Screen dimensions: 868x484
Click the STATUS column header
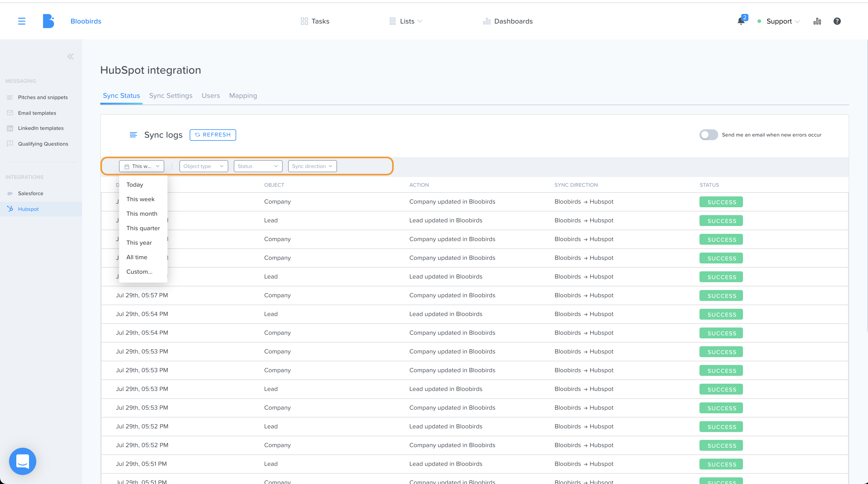(709, 185)
